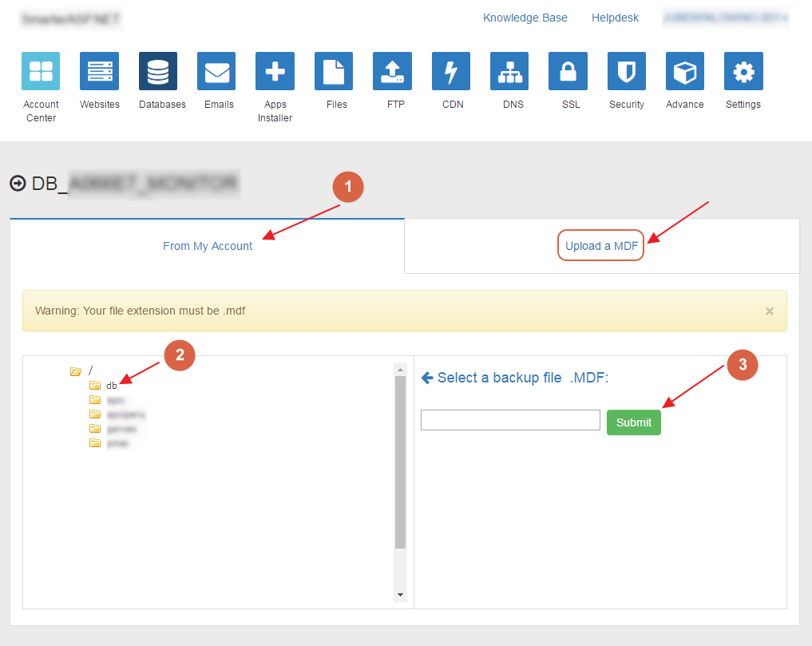Click the folder tree scrollbar thumb

pos(400,462)
